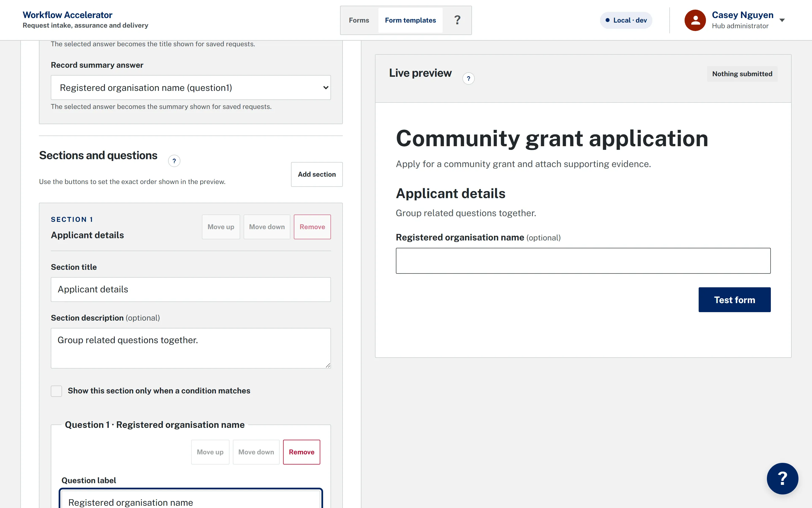
Task: Click the Add section button
Action: click(317, 174)
